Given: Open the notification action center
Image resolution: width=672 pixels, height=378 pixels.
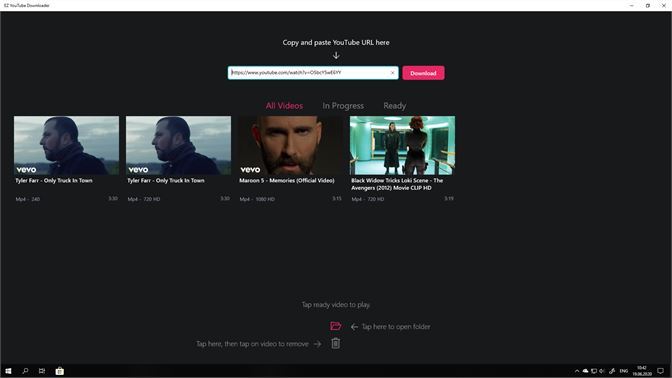Looking at the screenshot, I should pyautogui.click(x=660, y=371).
